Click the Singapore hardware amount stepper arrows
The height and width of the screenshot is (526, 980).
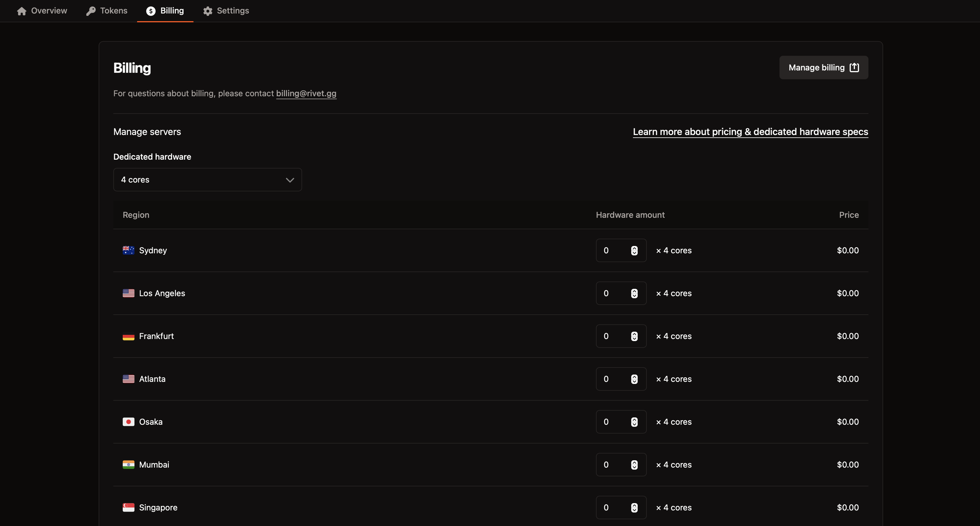[x=634, y=508]
